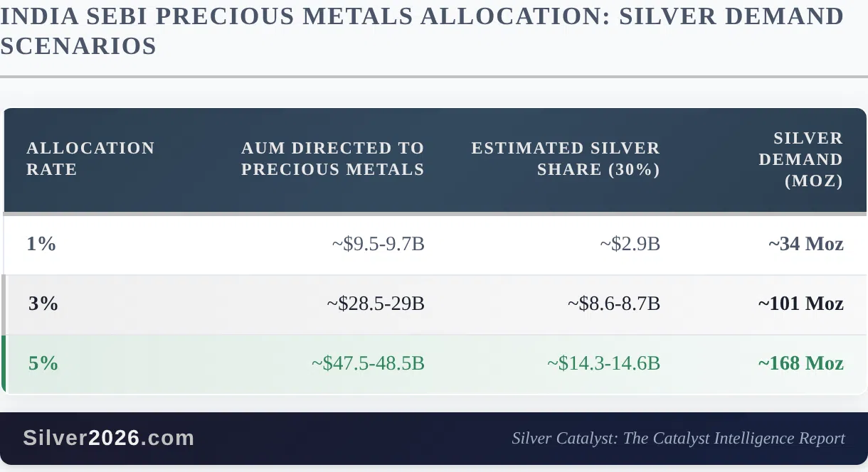Viewport: 868px width, 472px height.
Task: Click the Estimated Silver Share (30%) header
Action: click(566, 159)
